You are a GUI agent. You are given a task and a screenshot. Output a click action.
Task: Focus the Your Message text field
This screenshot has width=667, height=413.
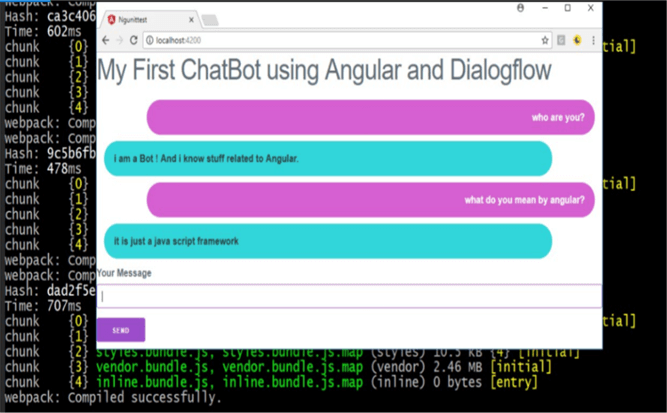click(349, 296)
